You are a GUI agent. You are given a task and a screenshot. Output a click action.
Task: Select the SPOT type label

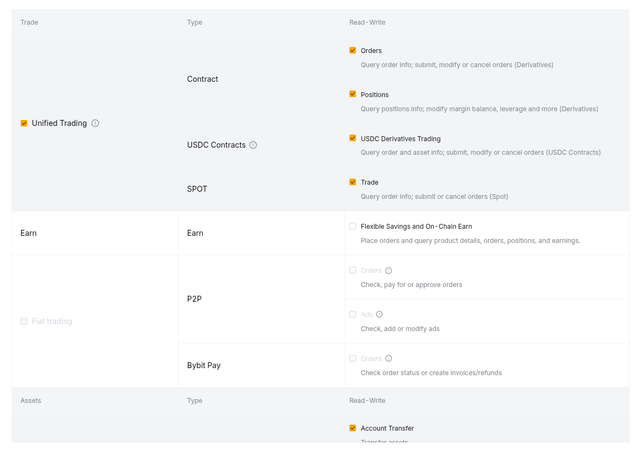[197, 189]
